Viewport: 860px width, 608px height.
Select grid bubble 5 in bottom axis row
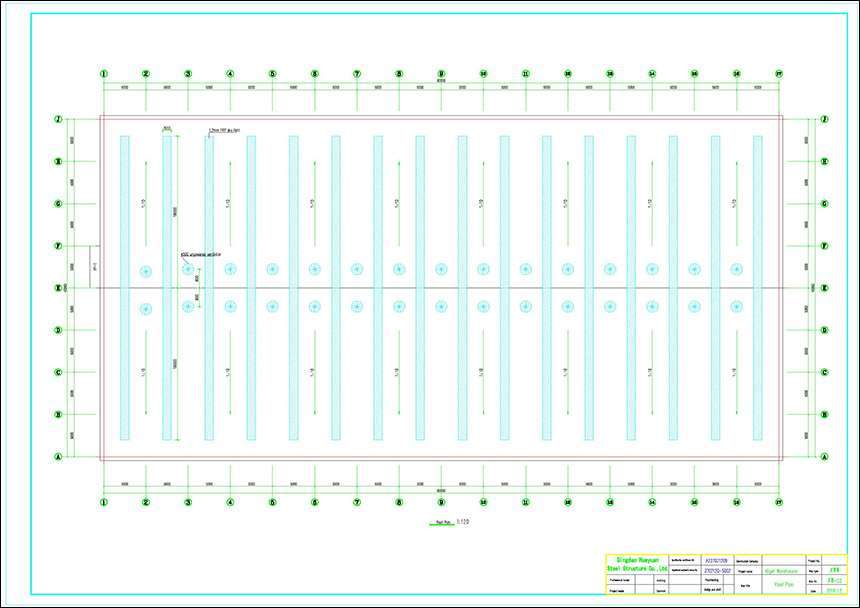pos(272,503)
